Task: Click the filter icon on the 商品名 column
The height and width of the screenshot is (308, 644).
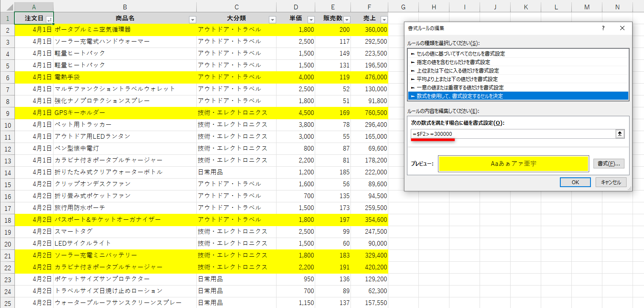Action: 192,19
